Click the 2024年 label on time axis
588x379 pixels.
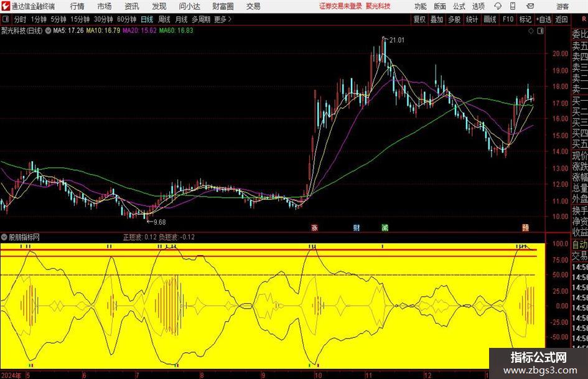(x=11, y=375)
